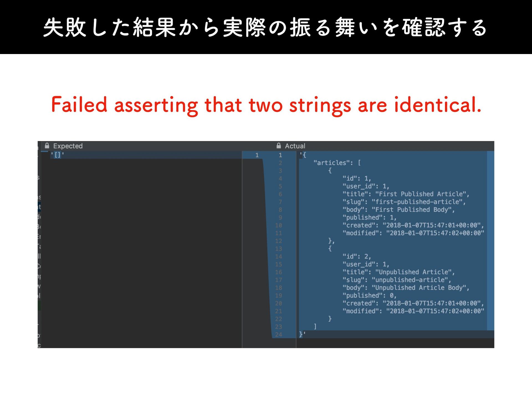Click the empty area of Expected pane

pyautogui.click(x=141, y=249)
